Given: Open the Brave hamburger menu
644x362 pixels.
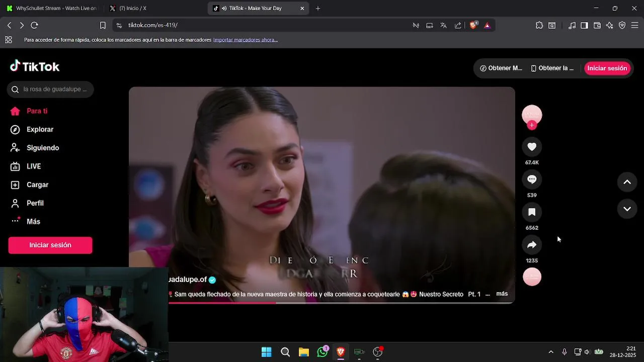Looking at the screenshot, I should pyautogui.click(x=635, y=25).
